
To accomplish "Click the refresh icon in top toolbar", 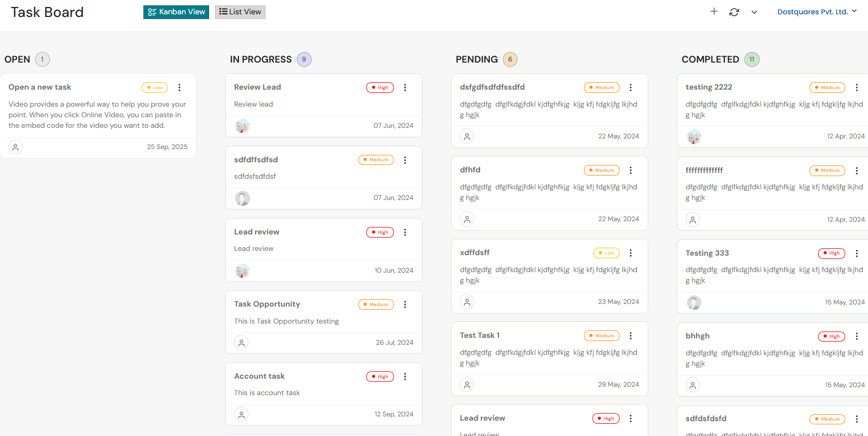I will tap(734, 12).
